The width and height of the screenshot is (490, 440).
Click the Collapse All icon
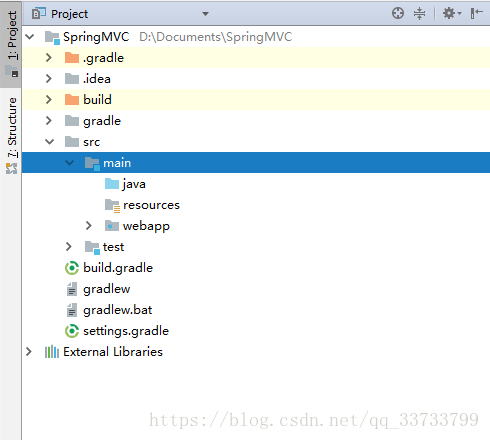[x=419, y=14]
